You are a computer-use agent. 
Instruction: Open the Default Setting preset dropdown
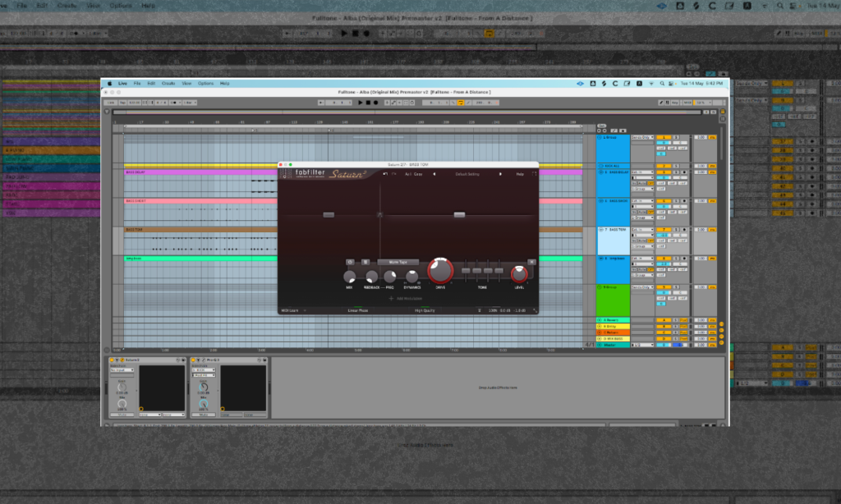tap(468, 174)
